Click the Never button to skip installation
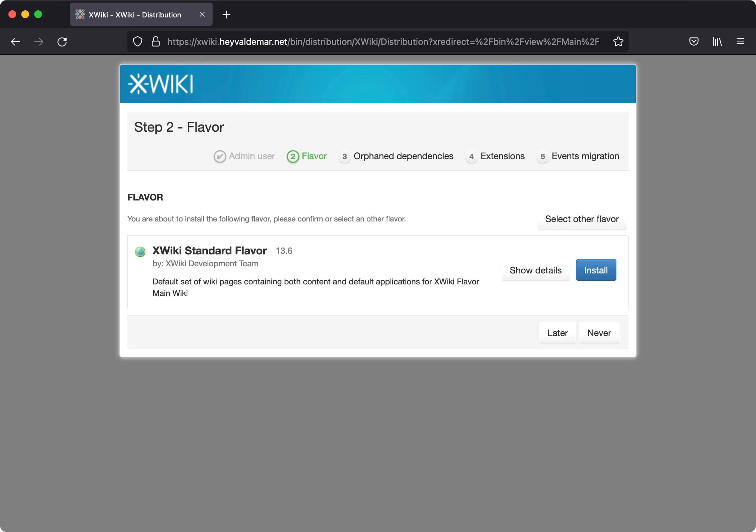This screenshot has height=532, width=756. tap(598, 332)
